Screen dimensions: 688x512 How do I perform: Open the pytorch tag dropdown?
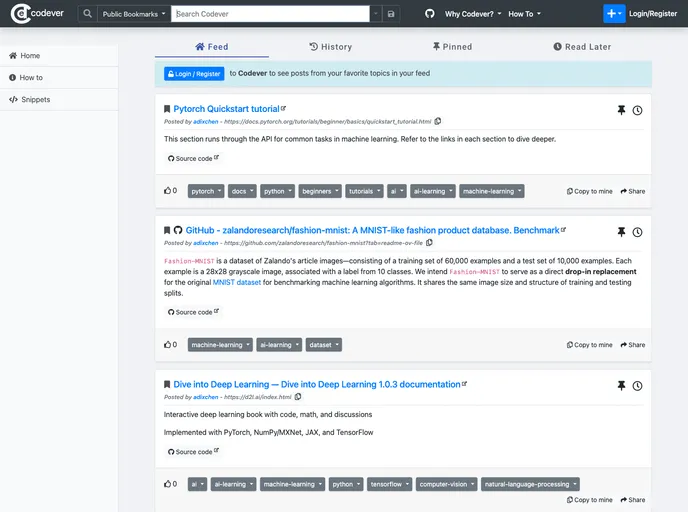[206, 191]
